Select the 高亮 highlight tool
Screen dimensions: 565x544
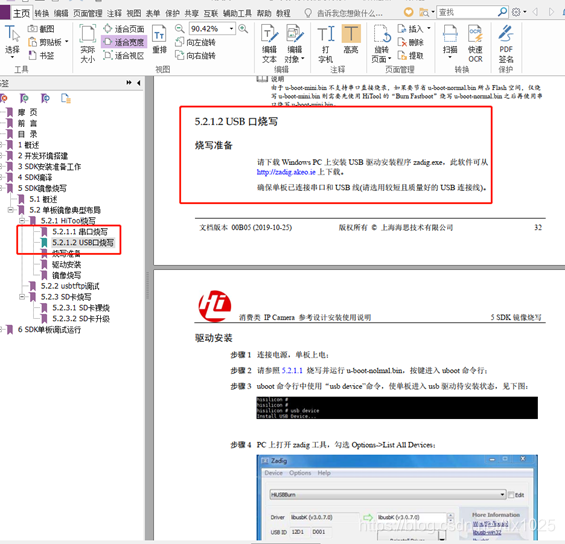pyautogui.click(x=351, y=40)
